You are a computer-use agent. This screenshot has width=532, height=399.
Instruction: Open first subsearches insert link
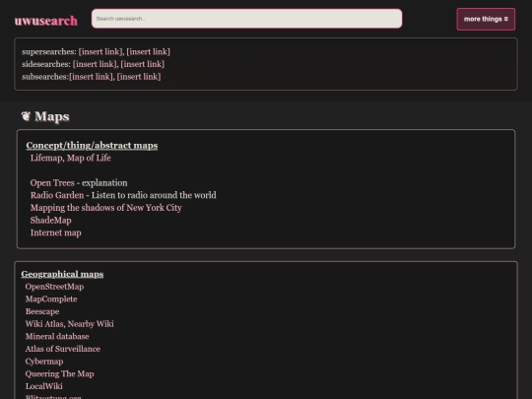(92, 77)
